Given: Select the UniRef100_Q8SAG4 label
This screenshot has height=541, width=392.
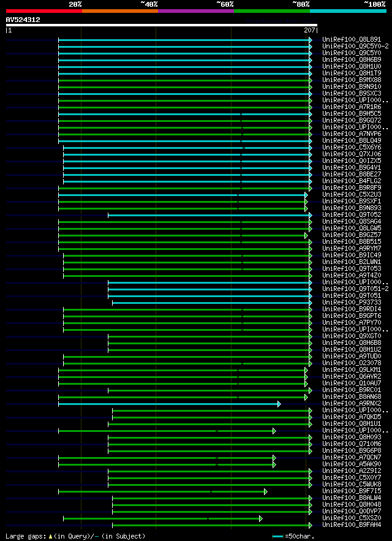Looking at the screenshot, I should [x=352, y=222].
